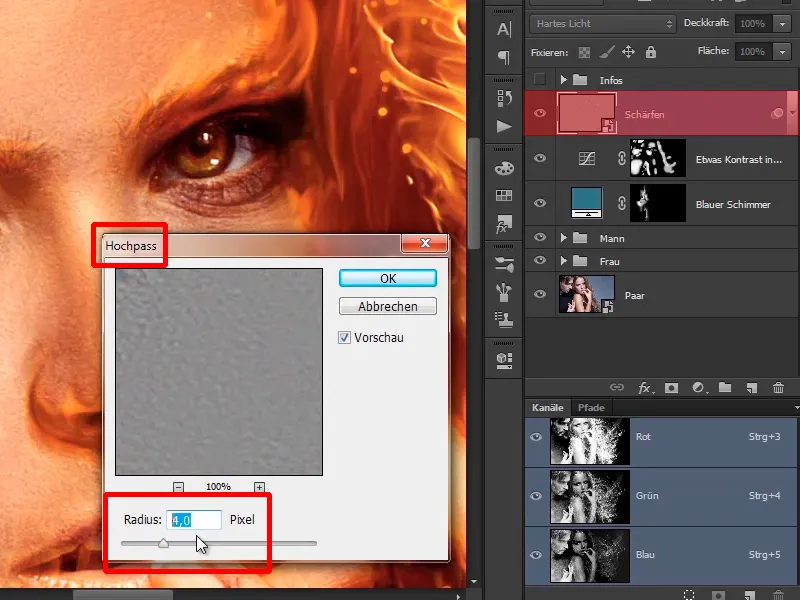Open the 3D panel icon
The width and height of the screenshot is (800, 600).
504,360
